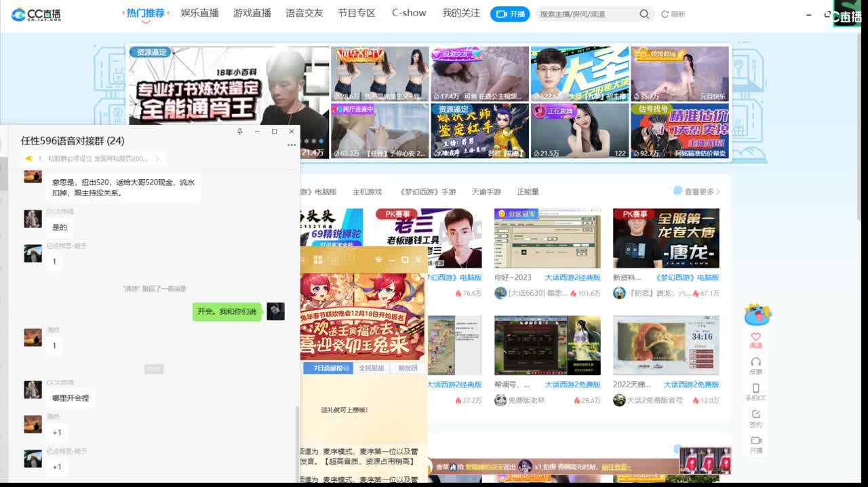Switch to 游戏直播 tab
This screenshot has height=487, width=868.
[252, 13]
